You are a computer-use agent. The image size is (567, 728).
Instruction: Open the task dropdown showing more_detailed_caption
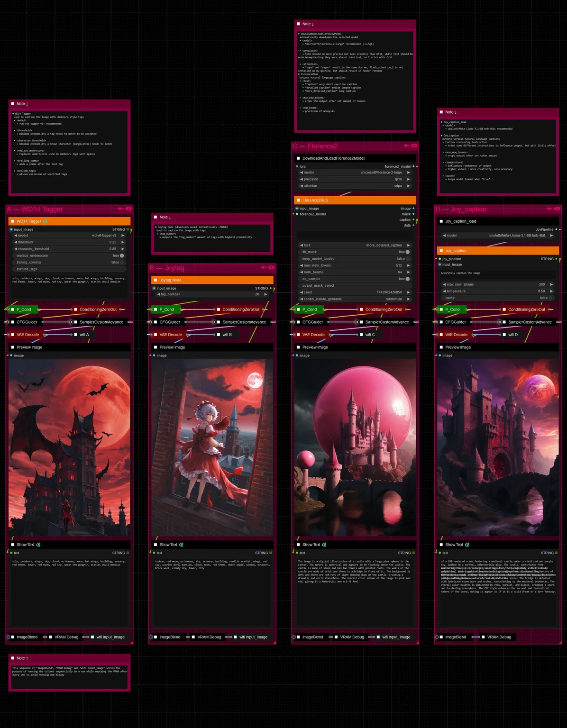(x=355, y=245)
